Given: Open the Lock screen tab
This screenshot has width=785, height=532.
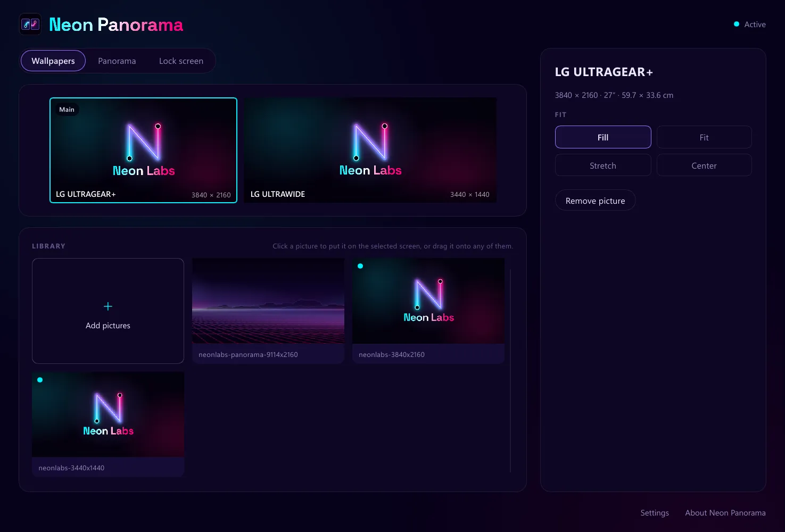Looking at the screenshot, I should (181, 61).
